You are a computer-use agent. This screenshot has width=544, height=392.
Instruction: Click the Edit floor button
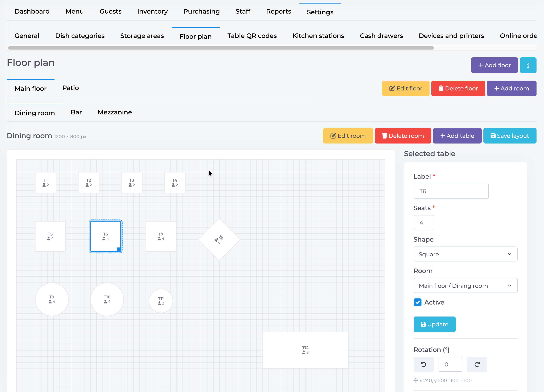click(406, 88)
